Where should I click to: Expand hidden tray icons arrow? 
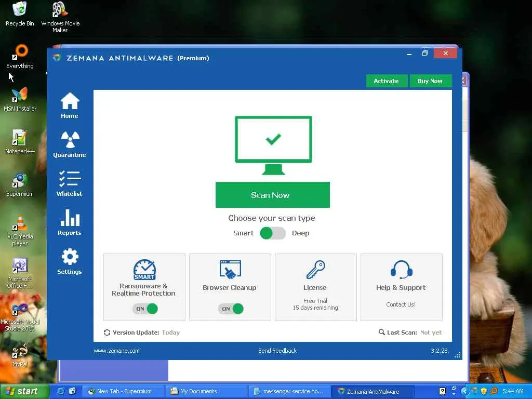(464, 391)
